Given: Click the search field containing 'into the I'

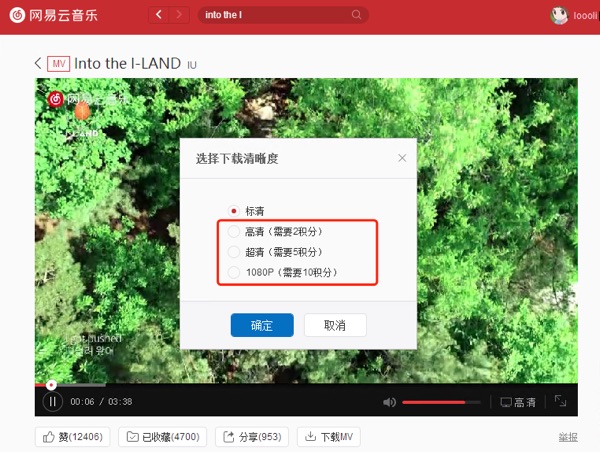Looking at the screenshot, I should click(283, 15).
